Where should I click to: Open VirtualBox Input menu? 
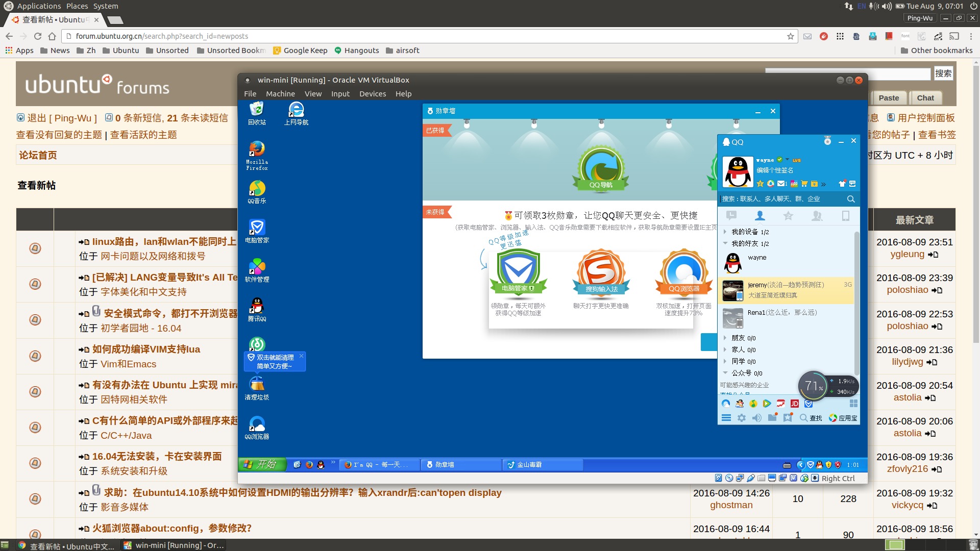340,94
